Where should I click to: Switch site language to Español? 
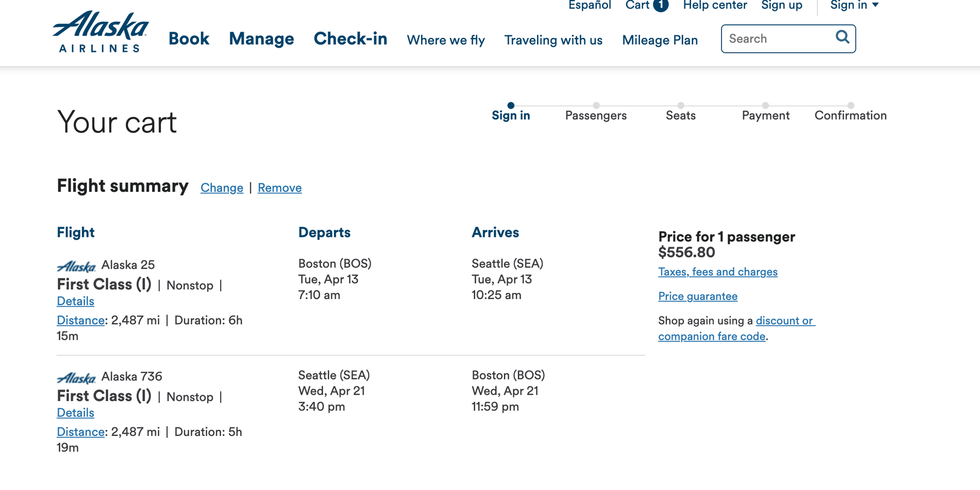tap(590, 5)
